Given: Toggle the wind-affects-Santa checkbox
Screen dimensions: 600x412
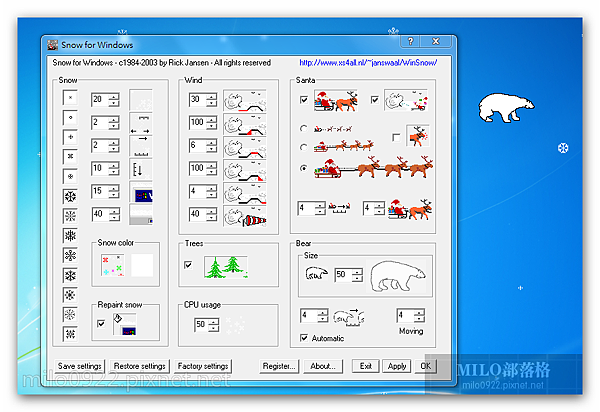Looking at the screenshot, I should 374,100.
